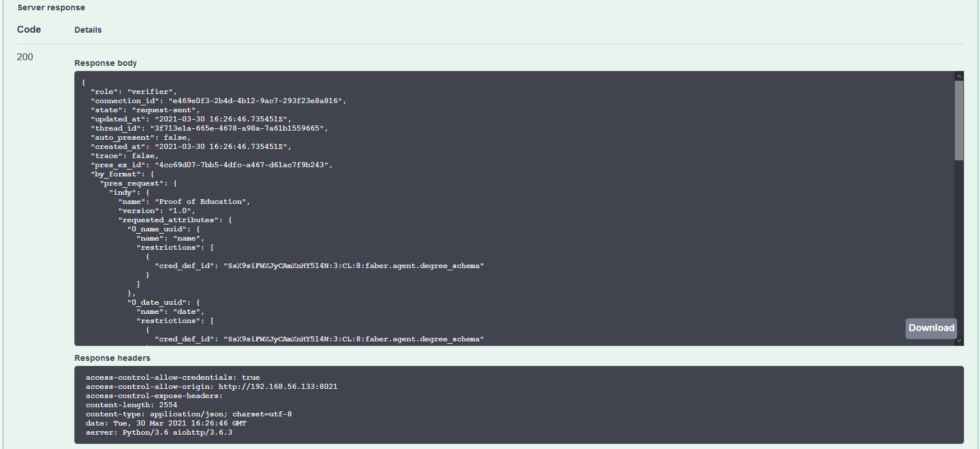Click the content-type header line
The height and width of the screenshot is (449, 980).
pos(188,414)
